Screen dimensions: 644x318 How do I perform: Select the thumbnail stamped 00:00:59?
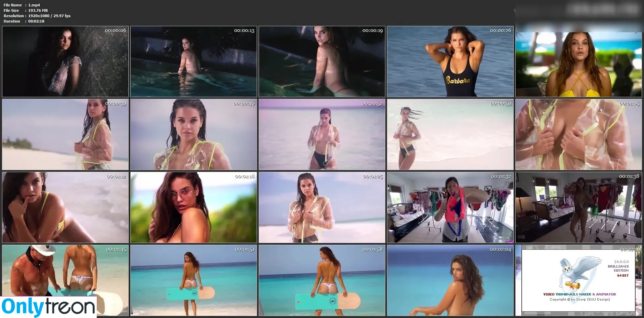click(450, 134)
